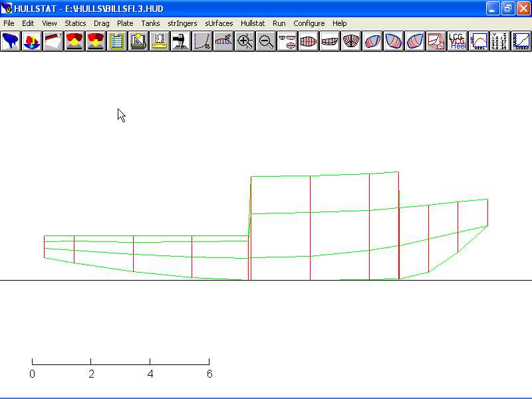The width and height of the screenshot is (532, 399).
Task: Select the LCG VCG Heel toolbar icon
Action: coord(458,41)
